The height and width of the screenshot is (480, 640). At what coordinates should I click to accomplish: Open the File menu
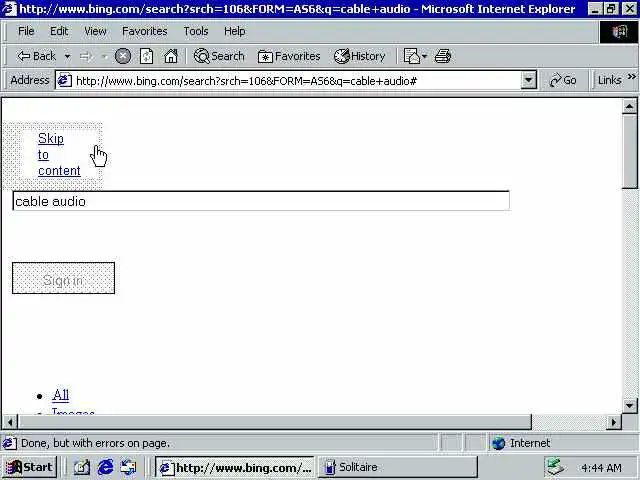[26, 31]
